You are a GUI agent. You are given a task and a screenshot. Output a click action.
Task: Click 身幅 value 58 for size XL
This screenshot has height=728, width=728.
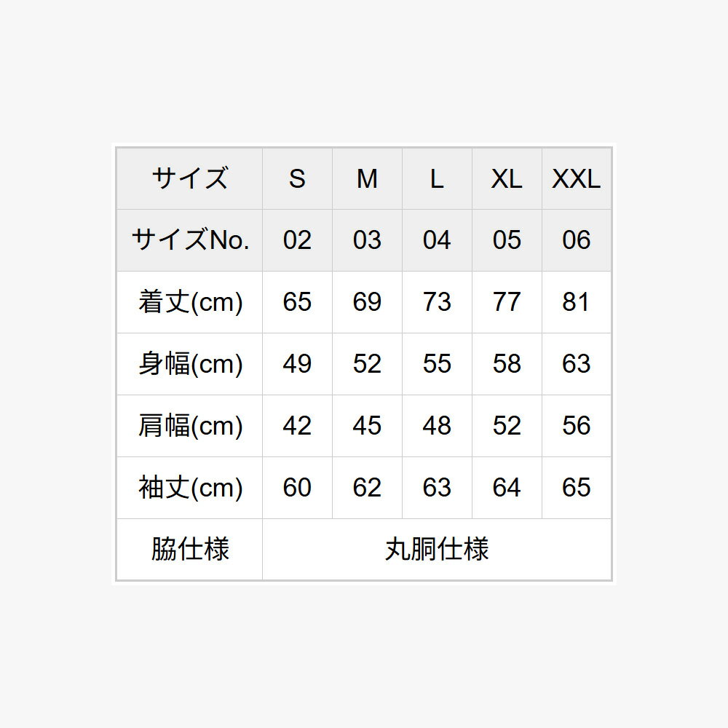pyautogui.click(x=507, y=364)
